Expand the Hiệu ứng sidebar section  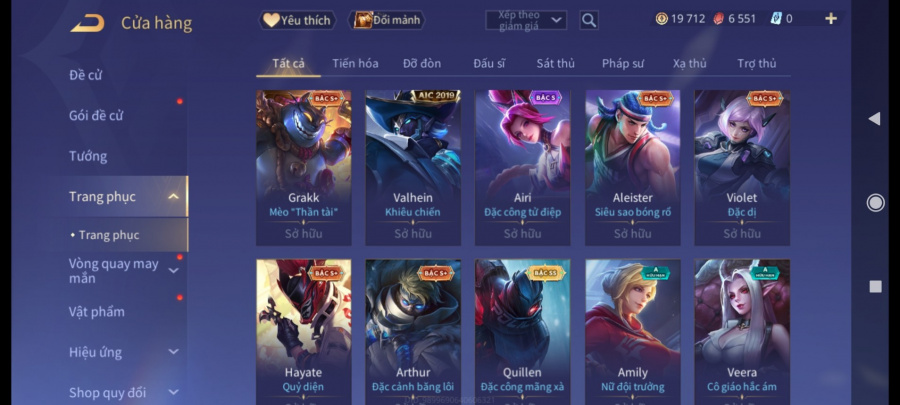[173, 352]
